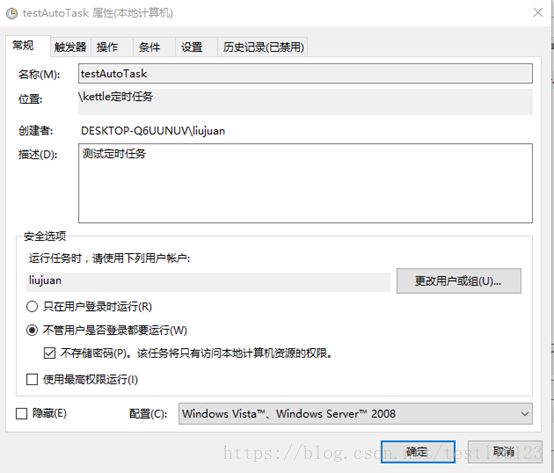This screenshot has height=473, width=554.
Task: Click the \kettle定时任务 location text
Action: click(x=116, y=97)
